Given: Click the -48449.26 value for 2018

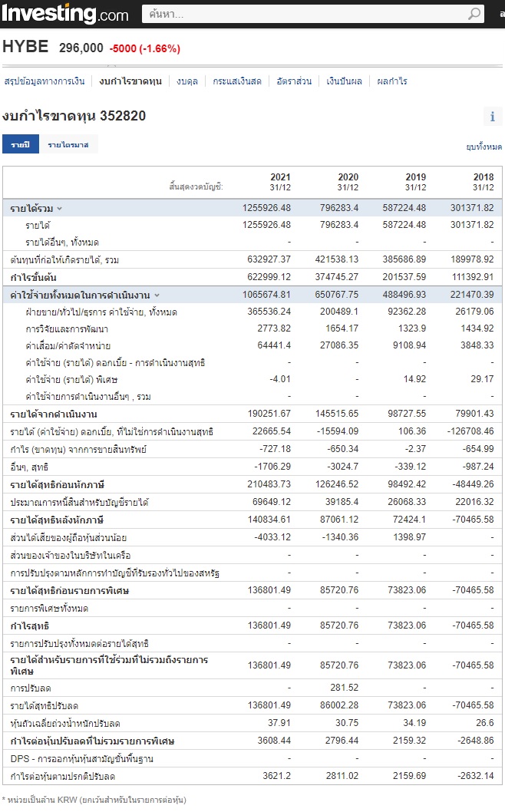Looking at the screenshot, I should pyautogui.click(x=474, y=484).
